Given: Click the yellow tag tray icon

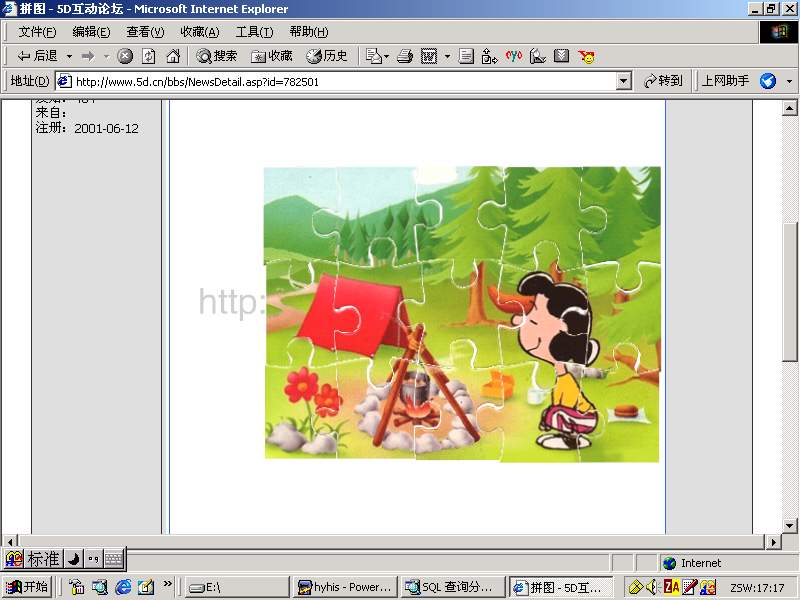Looking at the screenshot, I should (635, 587).
